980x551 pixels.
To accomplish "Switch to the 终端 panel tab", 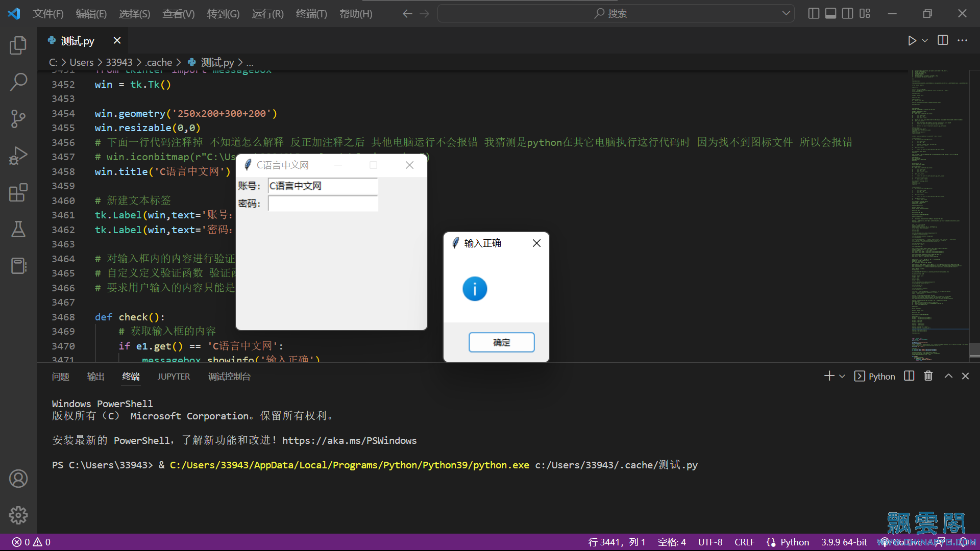I will point(131,377).
